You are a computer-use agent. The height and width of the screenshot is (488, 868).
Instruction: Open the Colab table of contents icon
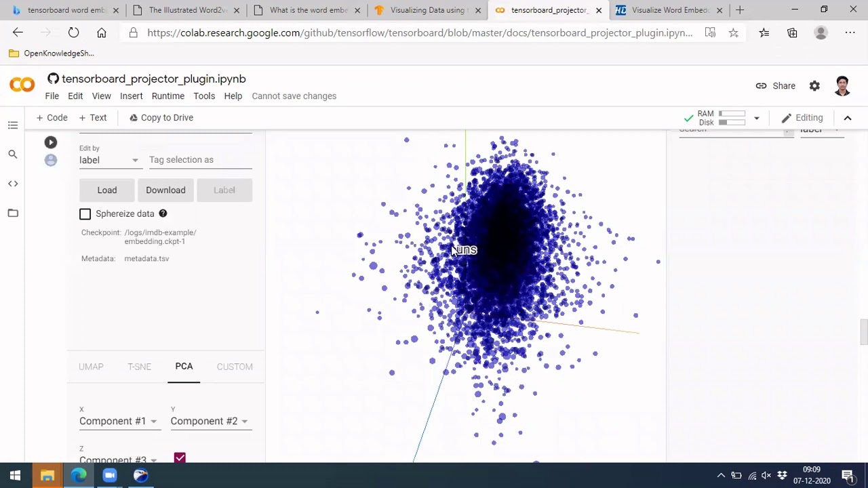[13, 125]
